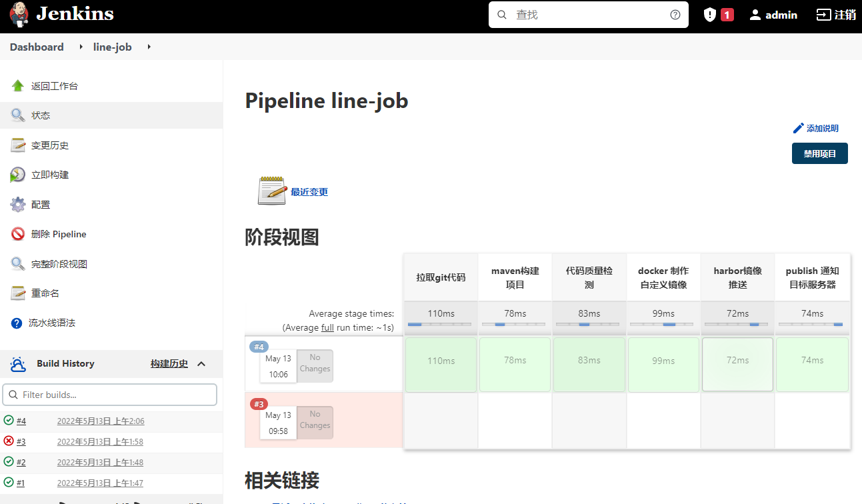The image size is (862, 504).
Task: Expand the Dashboard breadcrumb dropdown arrow
Action: click(x=81, y=47)
